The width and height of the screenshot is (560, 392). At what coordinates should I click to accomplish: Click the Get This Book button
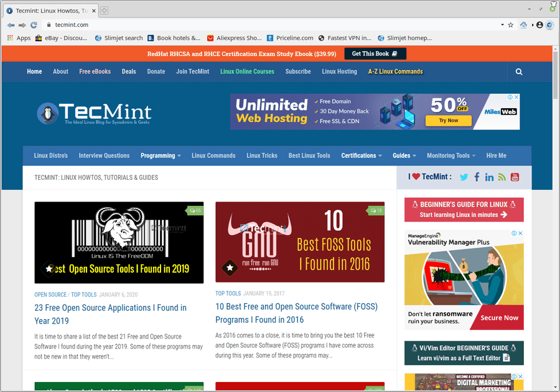coord(375,54)
